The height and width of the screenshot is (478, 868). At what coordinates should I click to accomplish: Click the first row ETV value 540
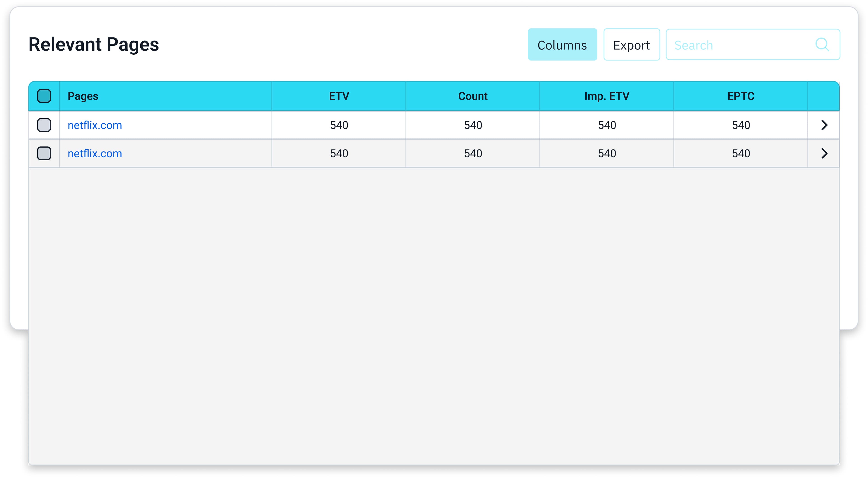(x=339, y=125)
